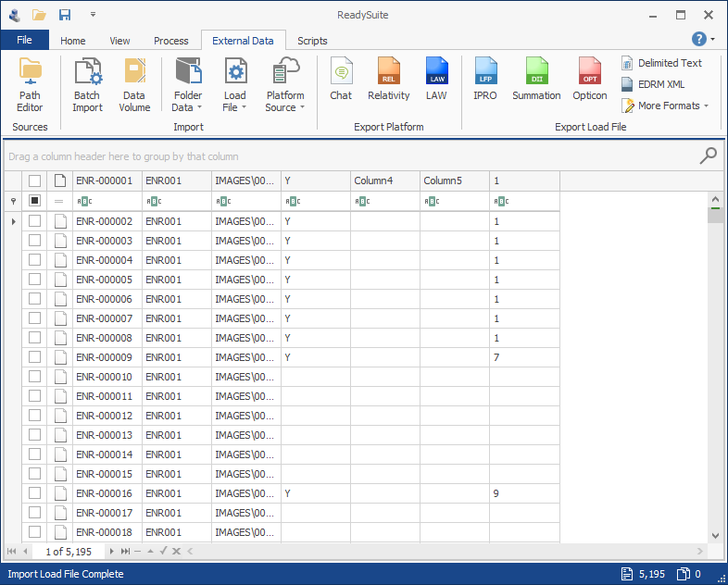Switch to the Home tab
The width and height of the screenshot is (728, 585).
click(73, 41)
